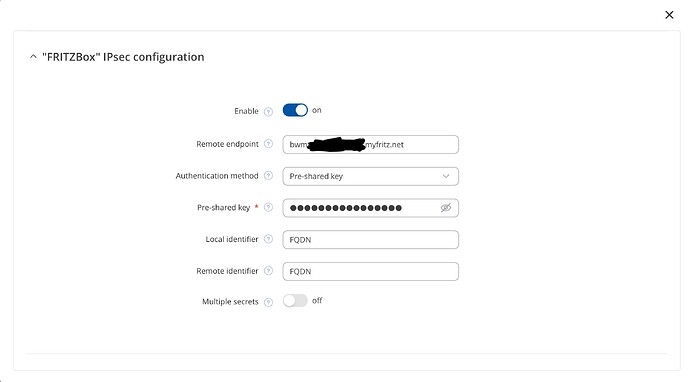Screen dimensions: 690x382
Task: Open Authentication method dropdown
Action: 371,176
